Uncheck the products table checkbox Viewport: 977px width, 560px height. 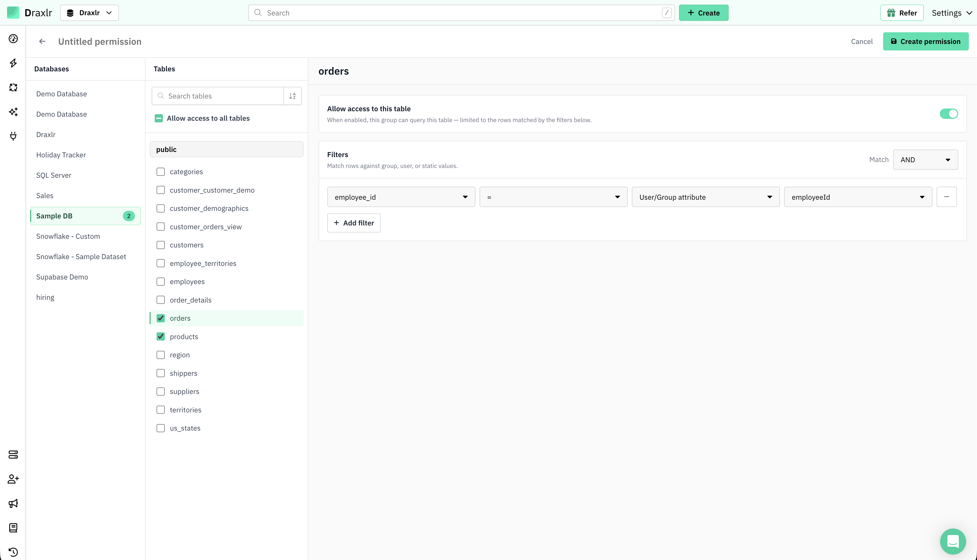pos(161,336)
